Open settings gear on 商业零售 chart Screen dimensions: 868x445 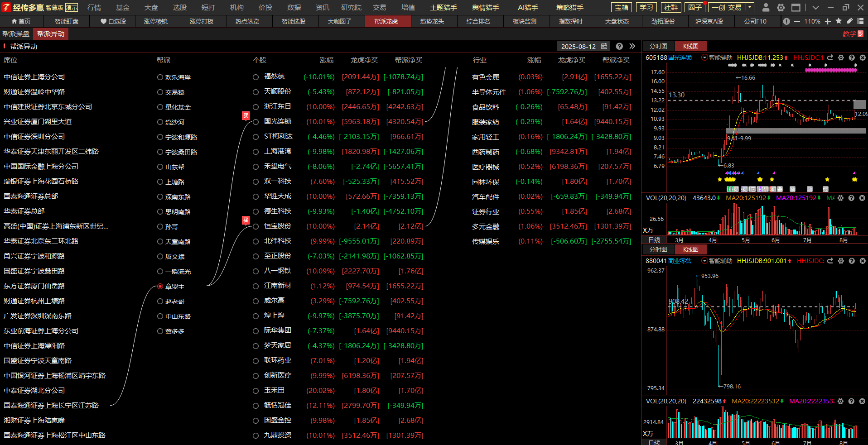[x=841, y=261]
